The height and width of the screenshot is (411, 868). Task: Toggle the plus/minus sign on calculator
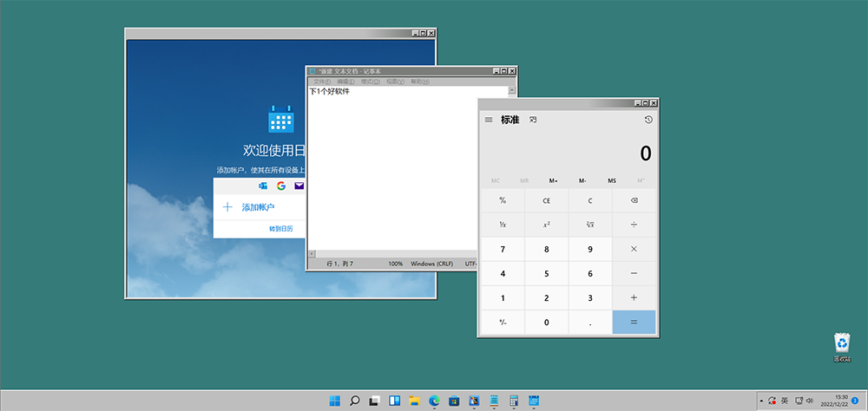[503, 323]
